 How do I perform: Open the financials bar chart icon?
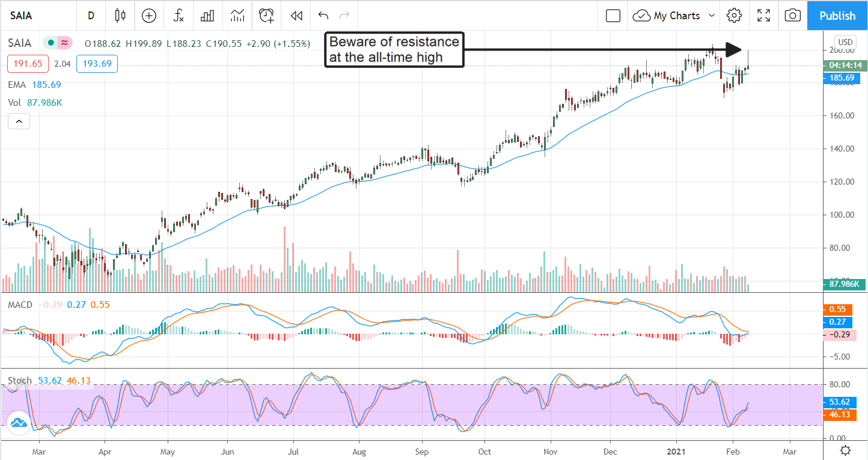pos(207,16)
